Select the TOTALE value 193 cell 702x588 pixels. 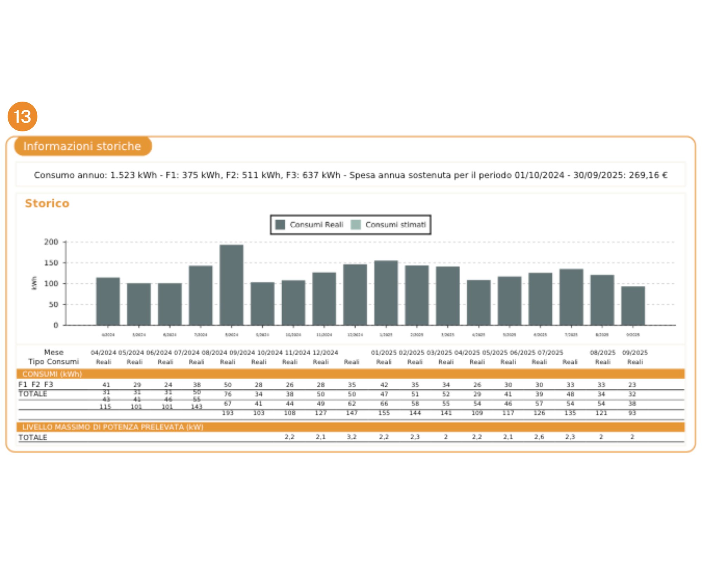(x=228, y=413)
